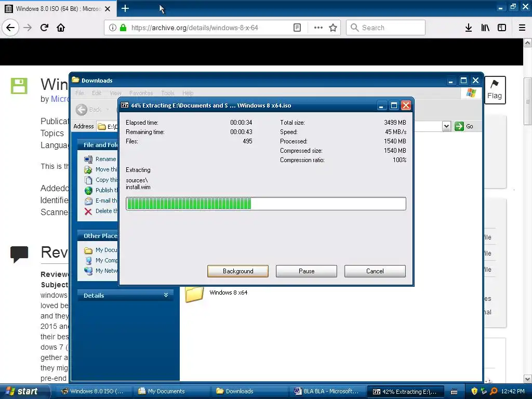Open the Firefox library icon
Screen dimensions: 532x399
click(485, 28)
